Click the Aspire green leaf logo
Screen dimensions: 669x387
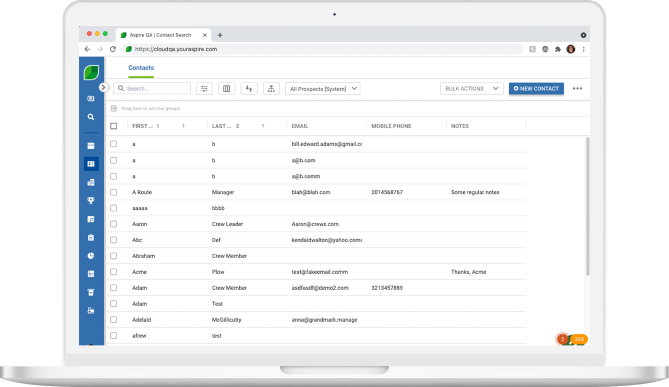[91, 72]
